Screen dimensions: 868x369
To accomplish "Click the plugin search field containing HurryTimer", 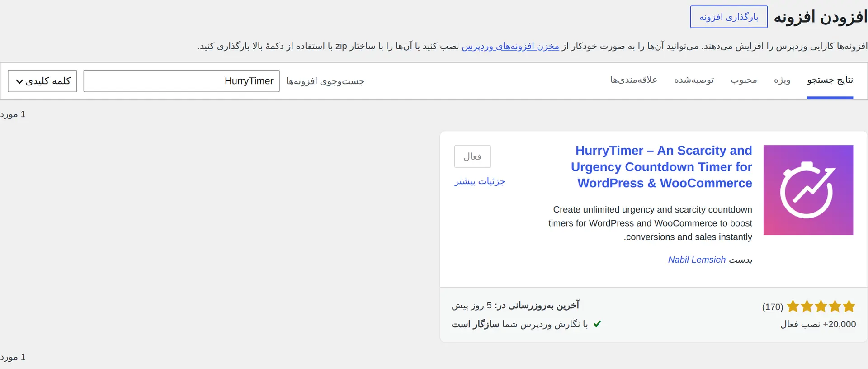I will [x=182, y=81].
